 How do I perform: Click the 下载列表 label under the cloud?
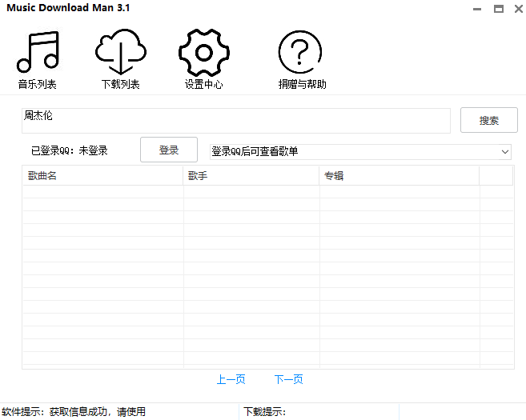[120, 84]
